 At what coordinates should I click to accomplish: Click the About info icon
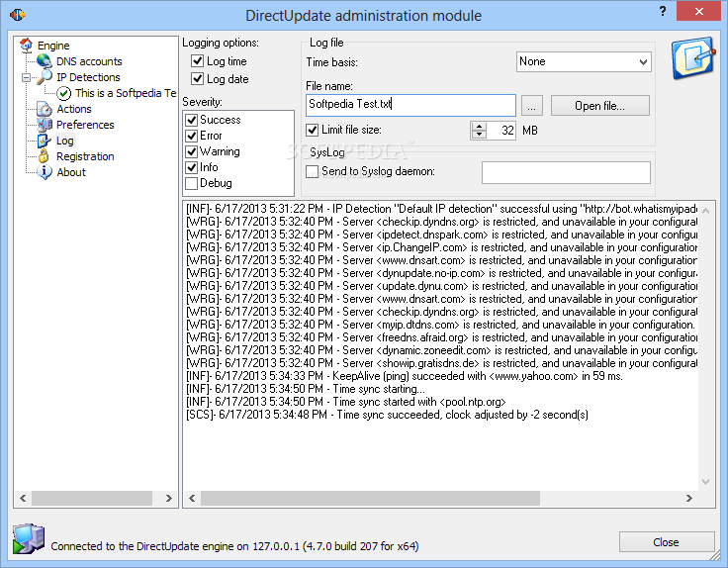[45, 172]
